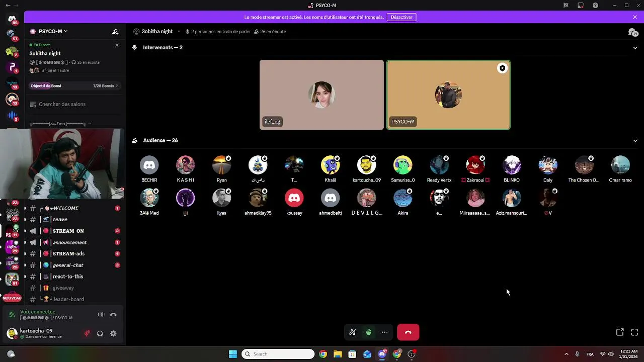Click audience member Daly avatar
Image resolution: width=644 pixels, height=362 pixels.
(548, 165)
